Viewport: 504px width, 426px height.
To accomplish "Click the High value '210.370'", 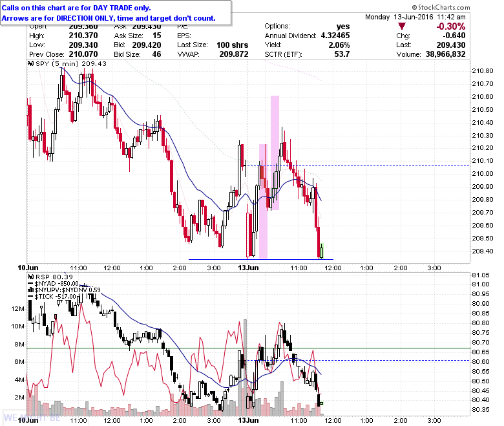I will click(83, 36).
